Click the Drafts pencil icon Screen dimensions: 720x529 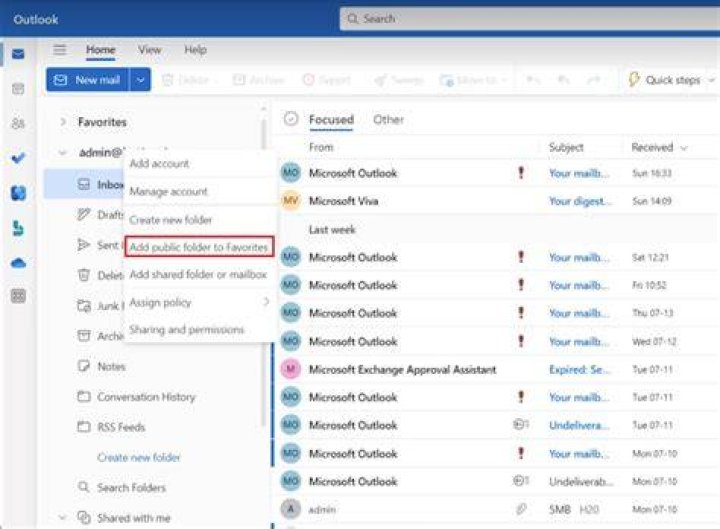point(84,214)
